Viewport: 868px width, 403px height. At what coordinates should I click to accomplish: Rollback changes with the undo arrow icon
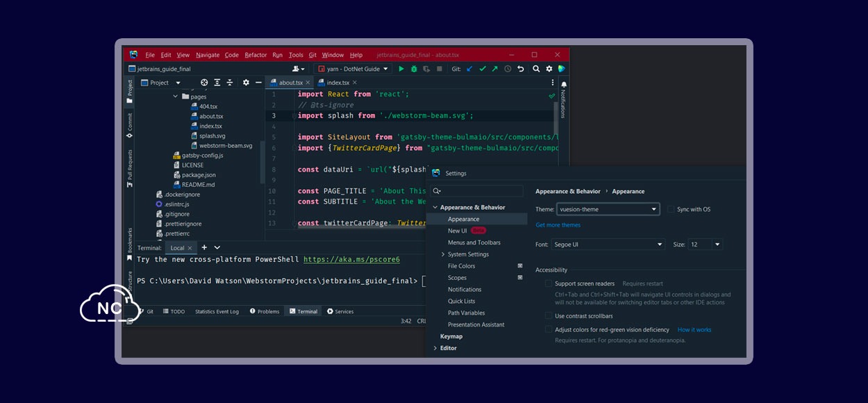[520, 69]
